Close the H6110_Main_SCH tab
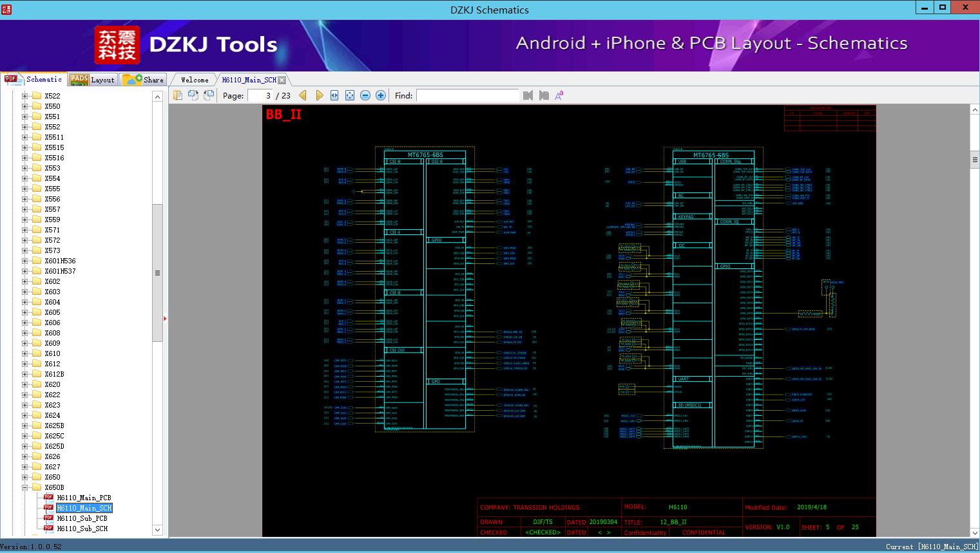 (282, 80)
